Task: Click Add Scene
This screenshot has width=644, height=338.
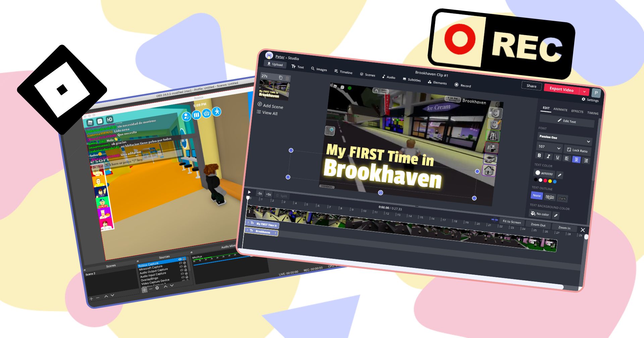Action: coord(270,106)
